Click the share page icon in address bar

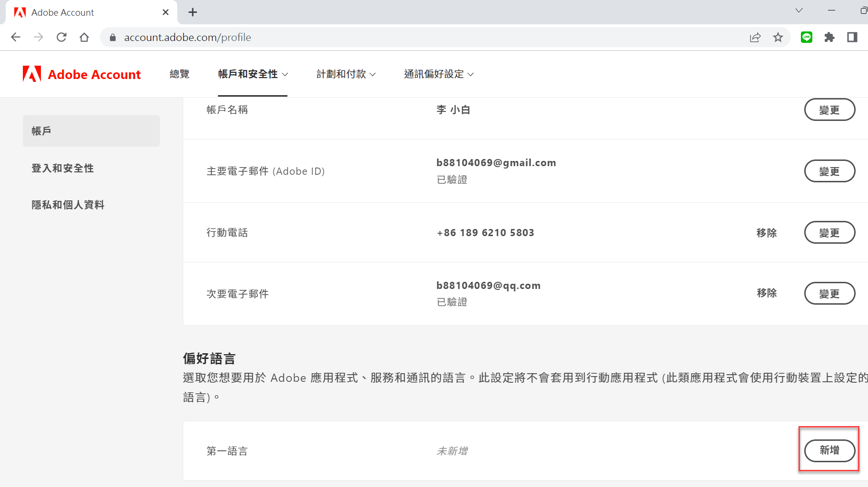tap(755, 37)
